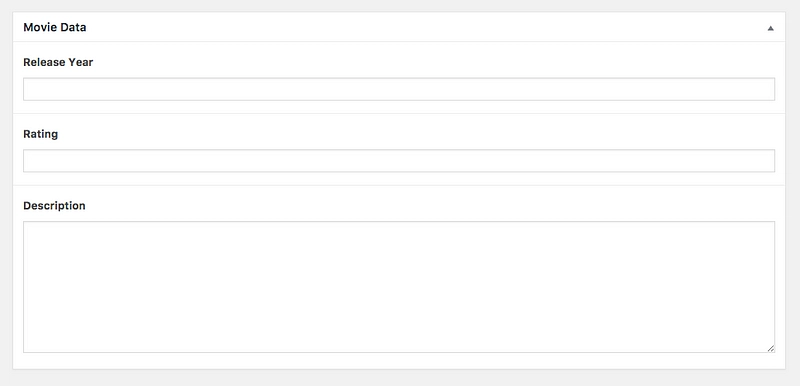Hide the Movie Data section contents
Image resolution: width=800 pixels, height=386 pixels.
click(x=770, y=28)
